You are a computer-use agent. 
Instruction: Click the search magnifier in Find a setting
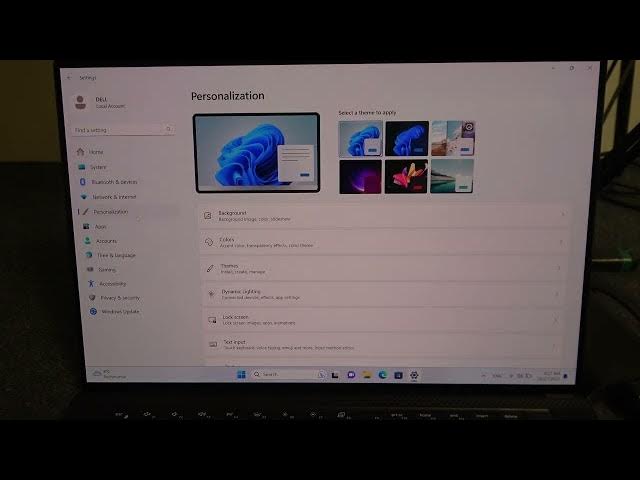click(x=168, y=129)
